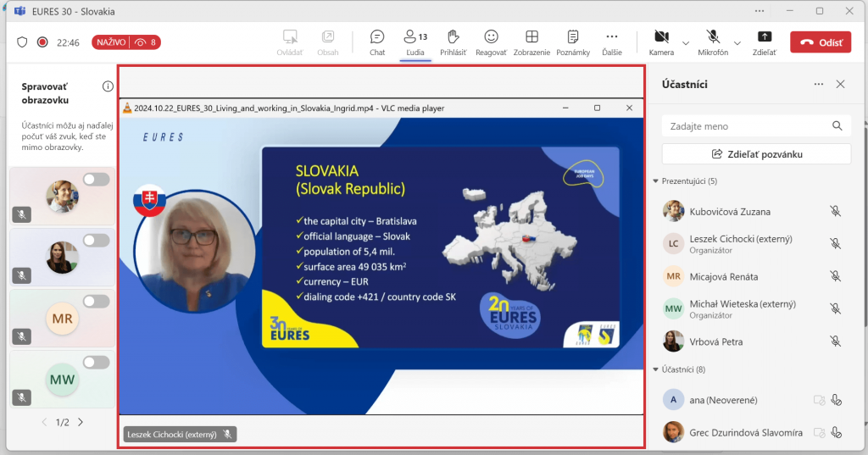
Task: Click info icon beside Spravovať obrazovku
Action: pos(108,86)
